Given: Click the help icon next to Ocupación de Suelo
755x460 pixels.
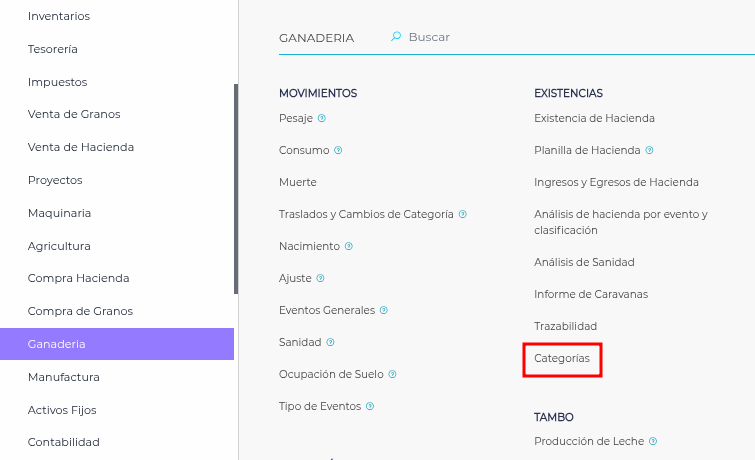Looking at the screenshot, I should click(x=393, y=374).
